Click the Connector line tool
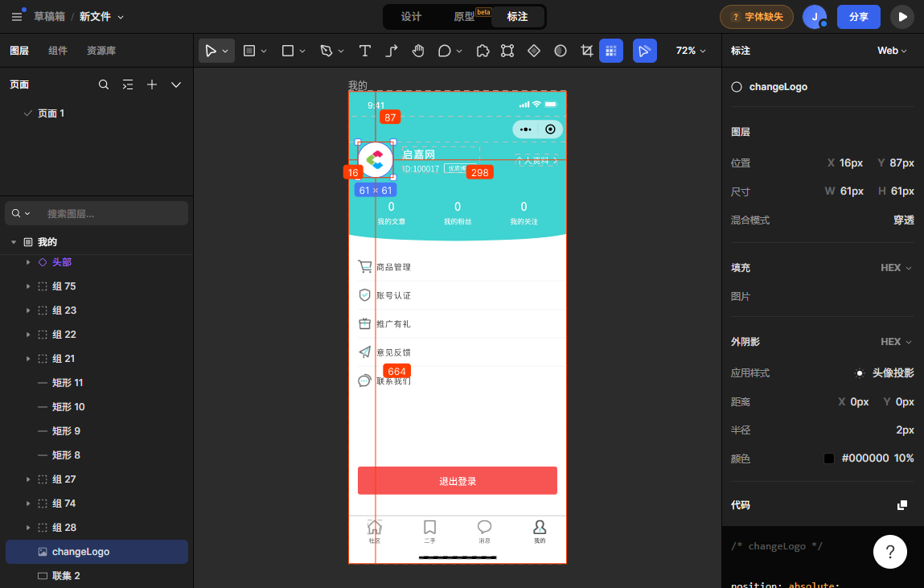 click(392, 51)
